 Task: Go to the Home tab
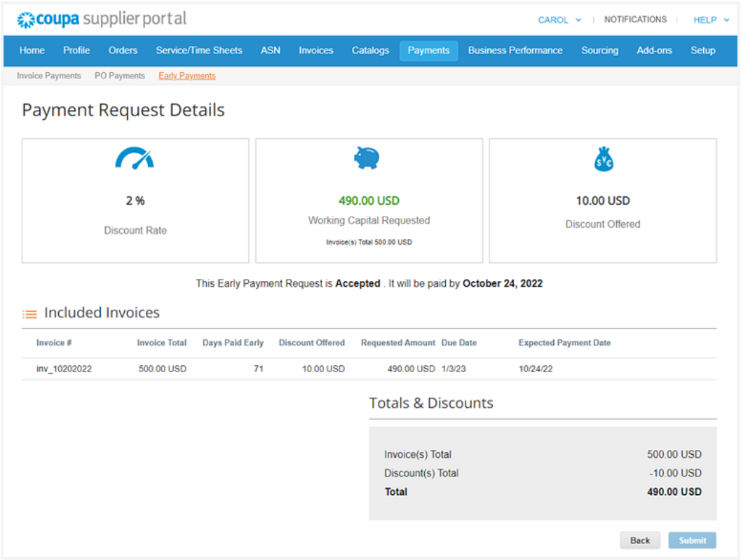click(32, 50)
